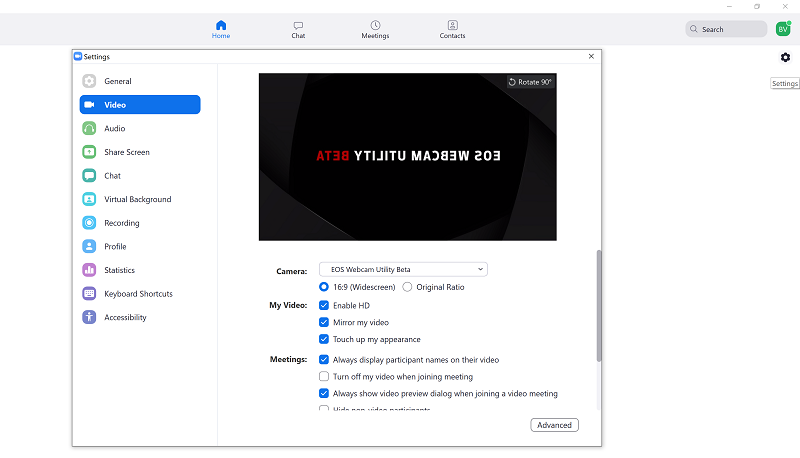
Task: Open Share Screen icon in sidebar
Action: point(89,152)
